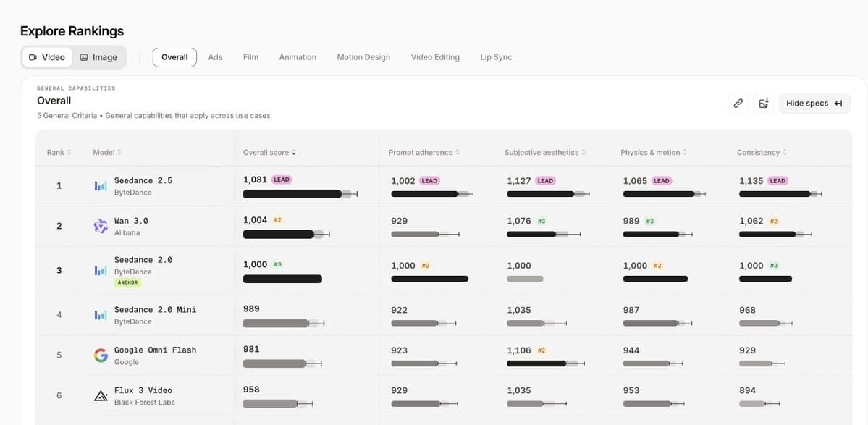This screenshot has width=868, height=425.
Task: Switch to the Image rankings toggle
Action: (98, 57)
